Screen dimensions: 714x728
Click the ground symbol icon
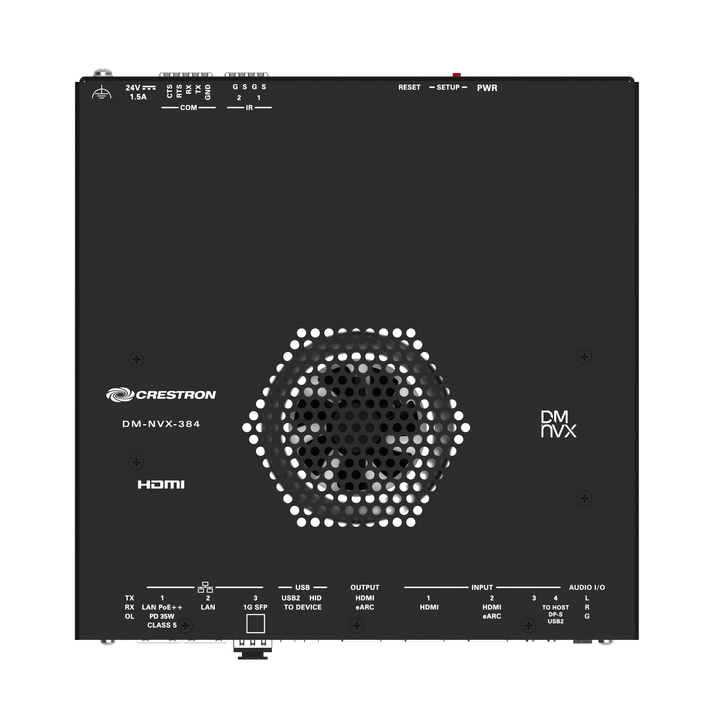click(x=102, y=92)
